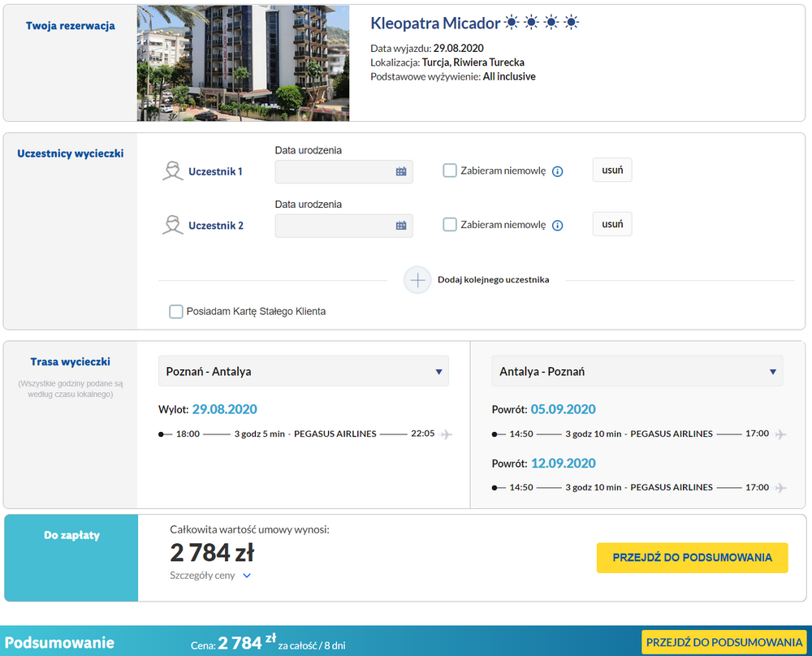The width and height of the screenshot is (812, 656).
Task: Click Przejdź do podsumowania in bottom summary bar
Action: [x=724, y=642]
